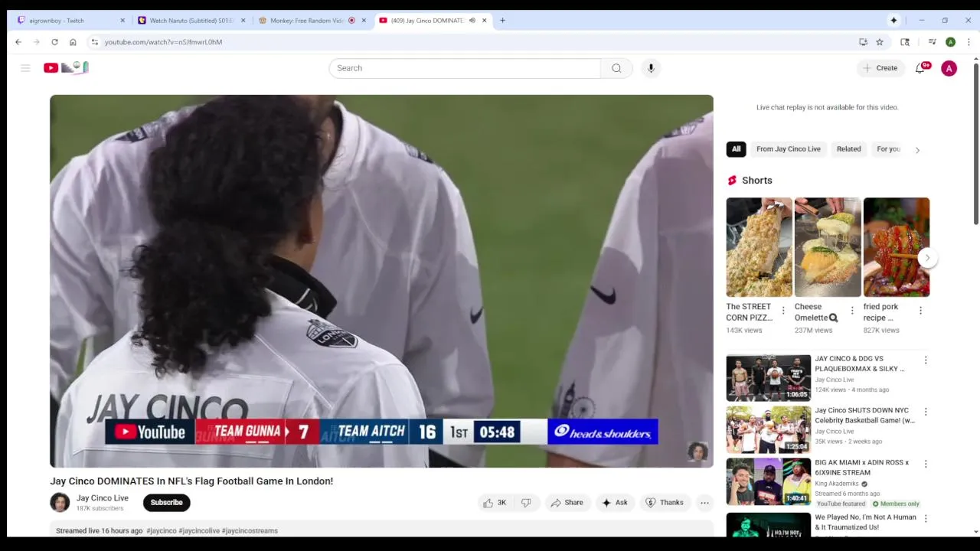Open JAY CINCO & DDG VS video thumbnail
Image resolution: width=980 pixels, height=551 pixels.
(768, 377)
